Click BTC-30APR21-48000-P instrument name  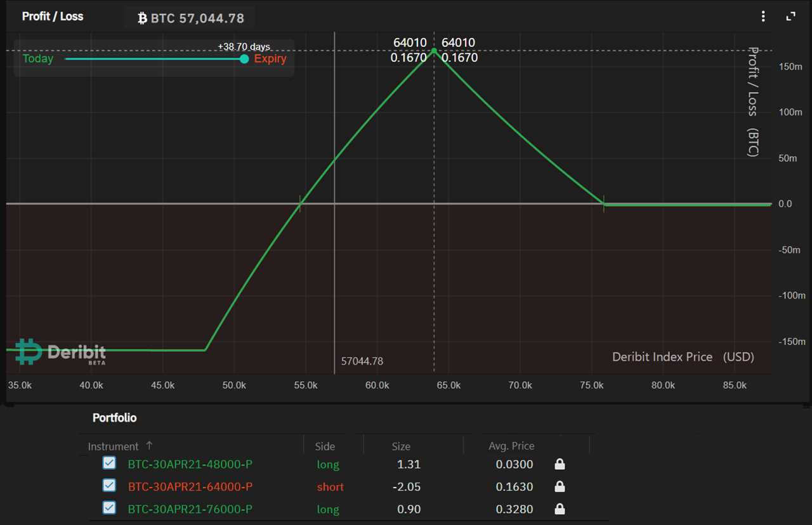[190, 464]
